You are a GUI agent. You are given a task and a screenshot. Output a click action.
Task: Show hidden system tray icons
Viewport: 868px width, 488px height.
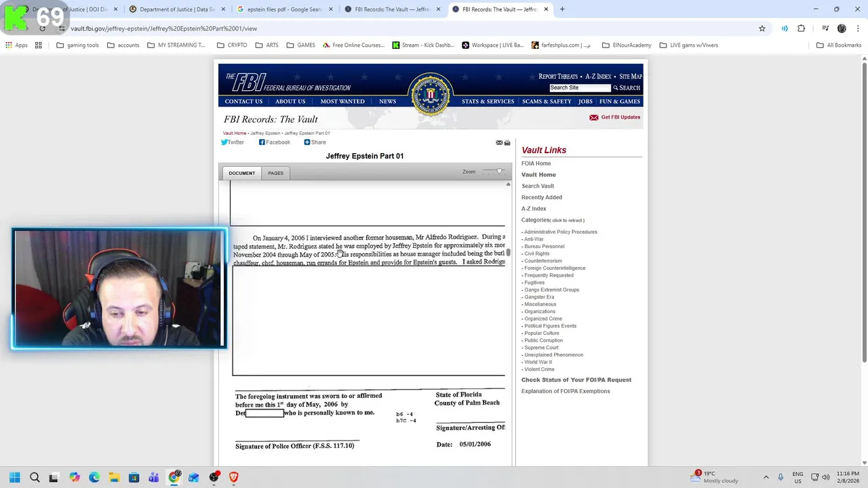click(x=766, y=477)
